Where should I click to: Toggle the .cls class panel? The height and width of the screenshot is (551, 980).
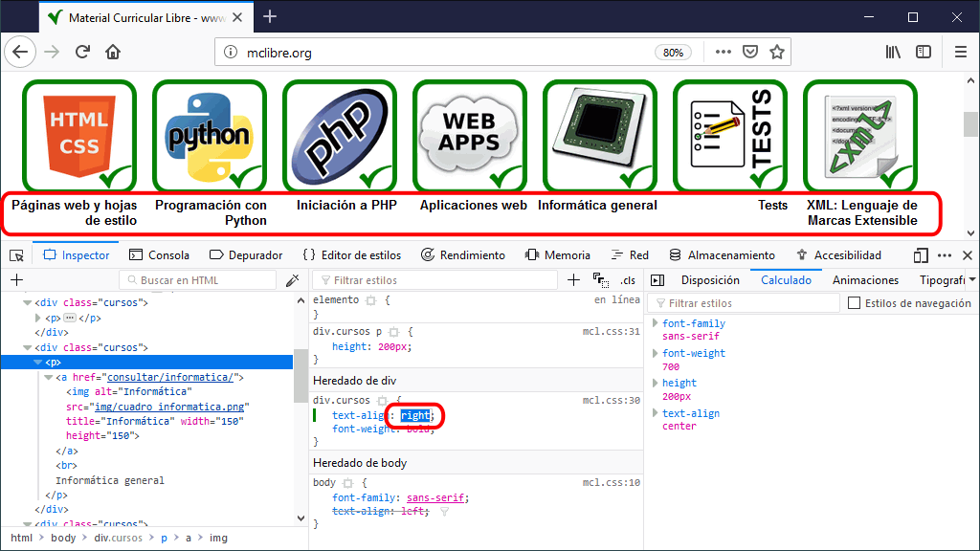tap(628, 280)
